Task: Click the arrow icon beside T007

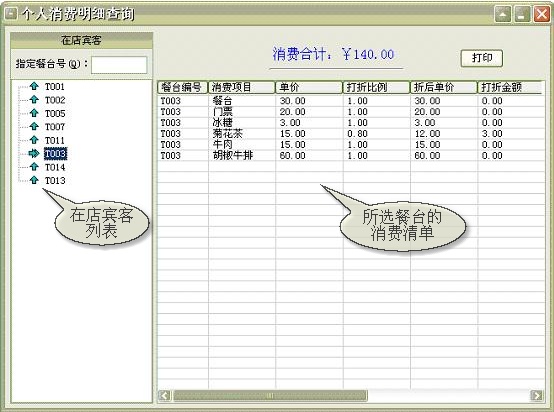Action: [x=34, y=126]
